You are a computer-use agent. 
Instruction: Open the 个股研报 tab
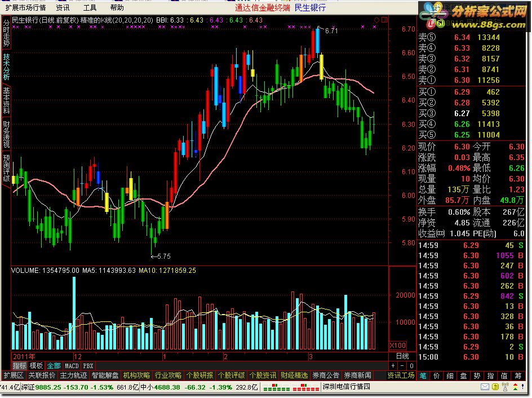[x=200, y=375]
